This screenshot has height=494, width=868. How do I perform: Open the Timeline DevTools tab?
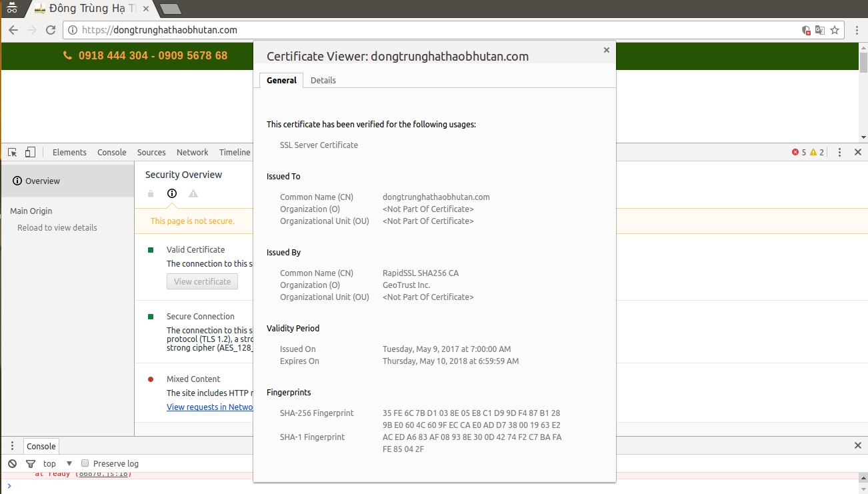(235, 152)
